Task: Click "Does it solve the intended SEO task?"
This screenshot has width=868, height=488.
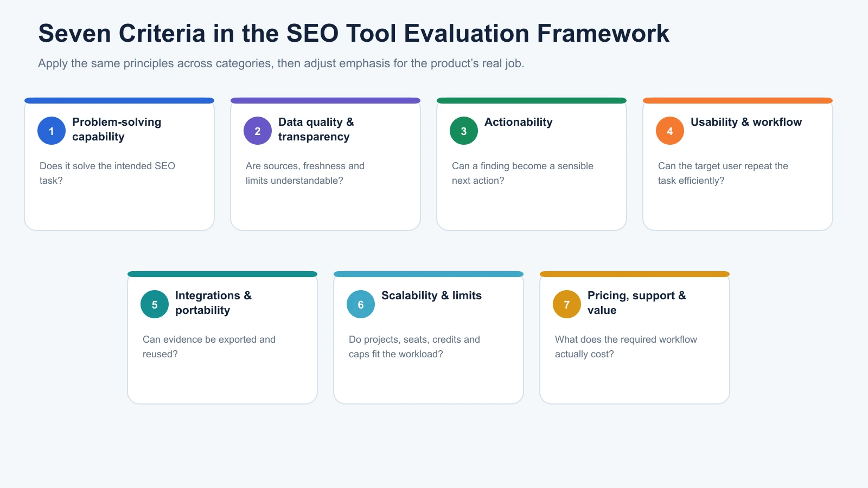Action: (107, 173)
